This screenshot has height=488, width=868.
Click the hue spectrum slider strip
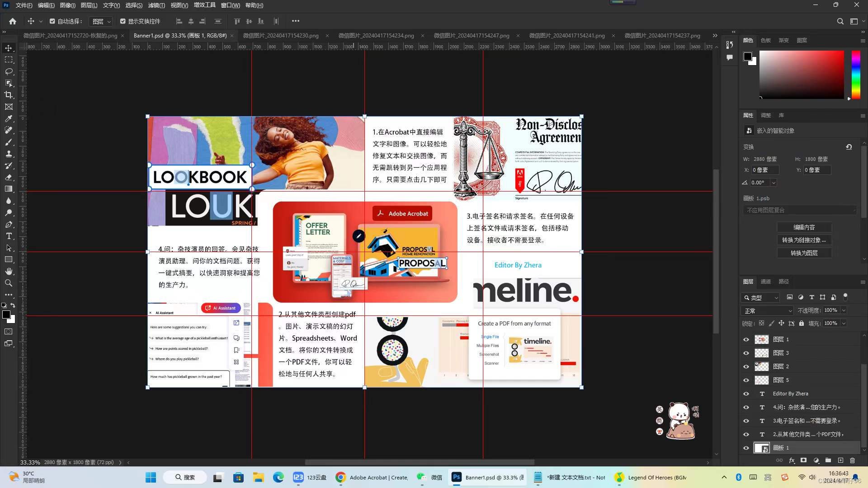[855, 75]
